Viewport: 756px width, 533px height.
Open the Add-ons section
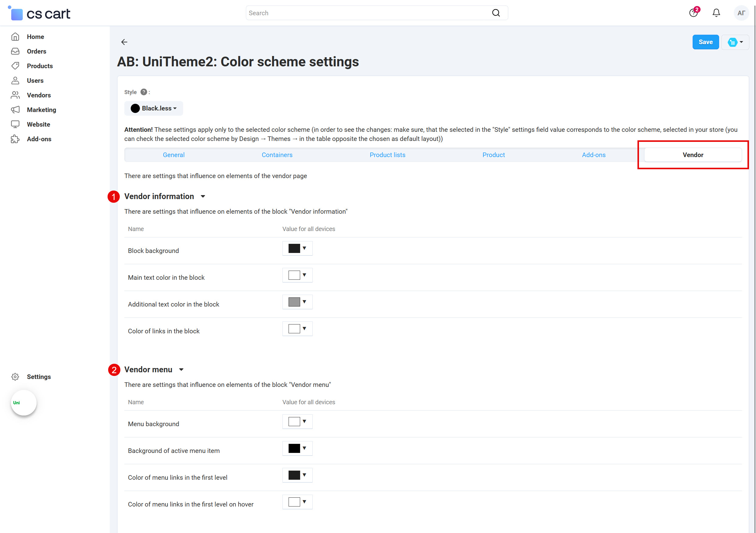click(39, 139)
